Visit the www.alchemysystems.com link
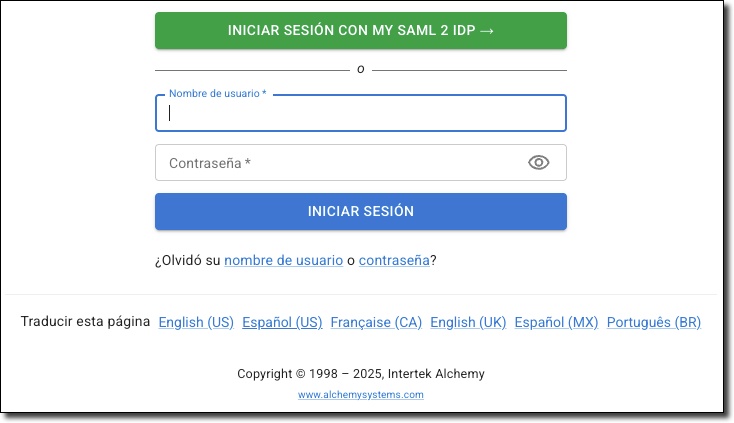Viewport: 734px width, 423px height. click(360, 395)
